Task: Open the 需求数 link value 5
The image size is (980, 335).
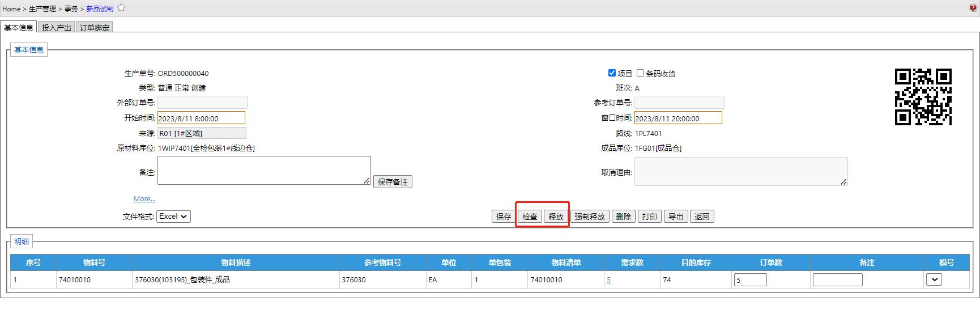Action: (608, 279)
